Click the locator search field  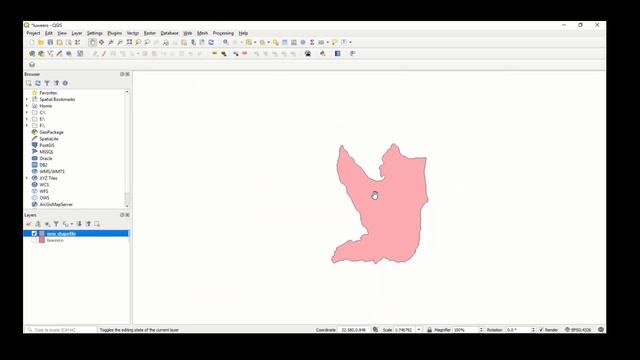pos(61,329)
